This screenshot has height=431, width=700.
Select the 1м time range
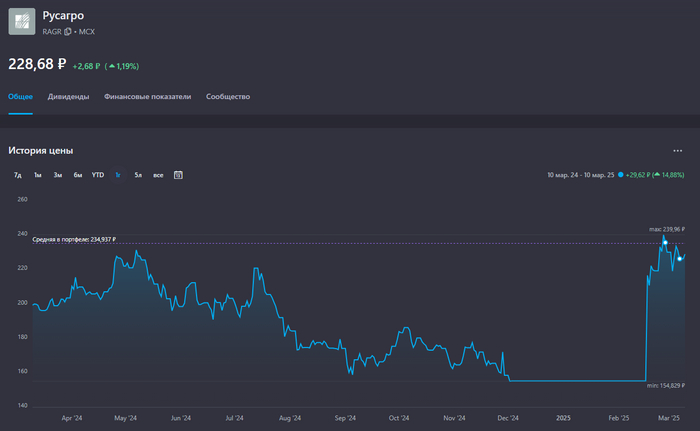tap(37, 175)
